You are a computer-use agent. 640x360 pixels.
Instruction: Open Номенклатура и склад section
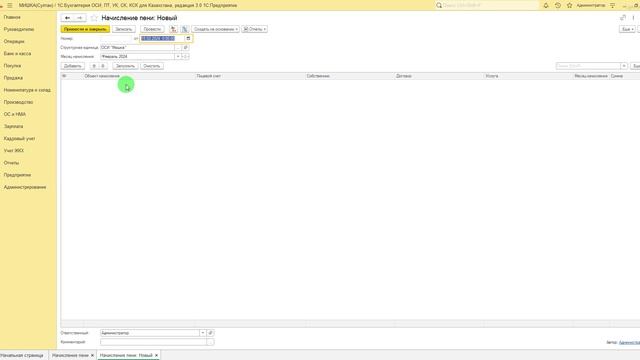27,90
